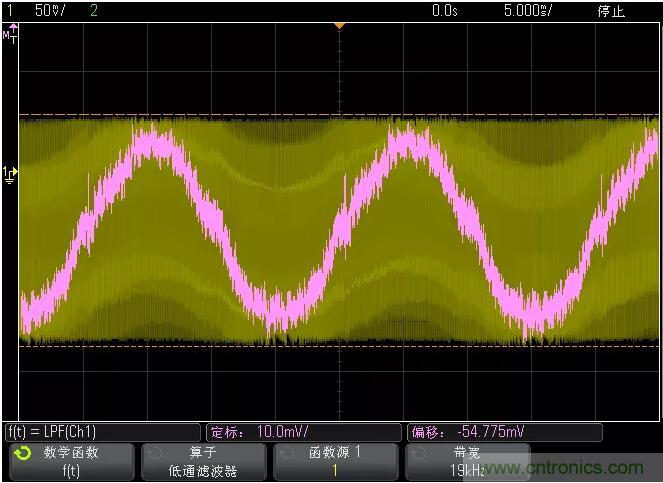Viewport: 663px width, 483px height.
Task: Open the 数学函数 f(t) softkey menu
Action: [x=70, y=461]
